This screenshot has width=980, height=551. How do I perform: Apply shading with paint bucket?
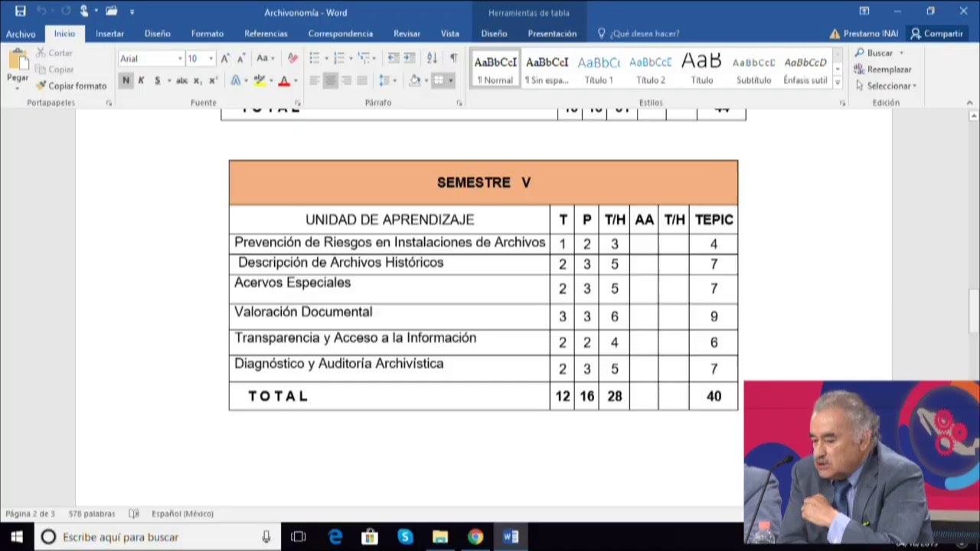tap(414, 80)
